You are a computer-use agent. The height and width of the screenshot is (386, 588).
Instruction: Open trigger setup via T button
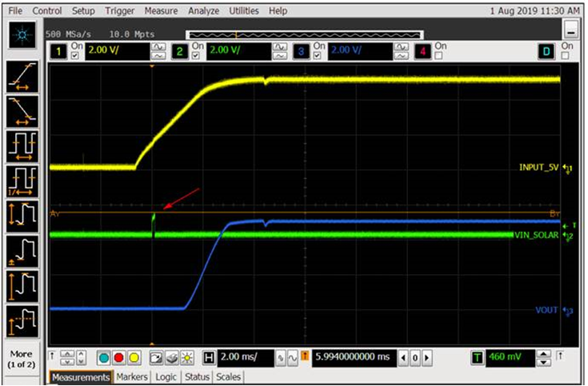click(478, 357)
